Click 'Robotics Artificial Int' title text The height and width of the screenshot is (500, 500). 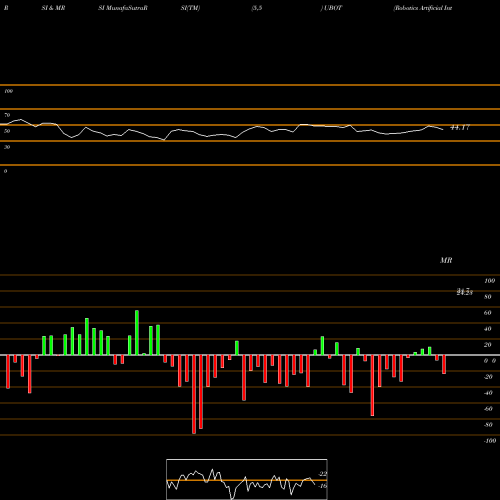[423, 8]
